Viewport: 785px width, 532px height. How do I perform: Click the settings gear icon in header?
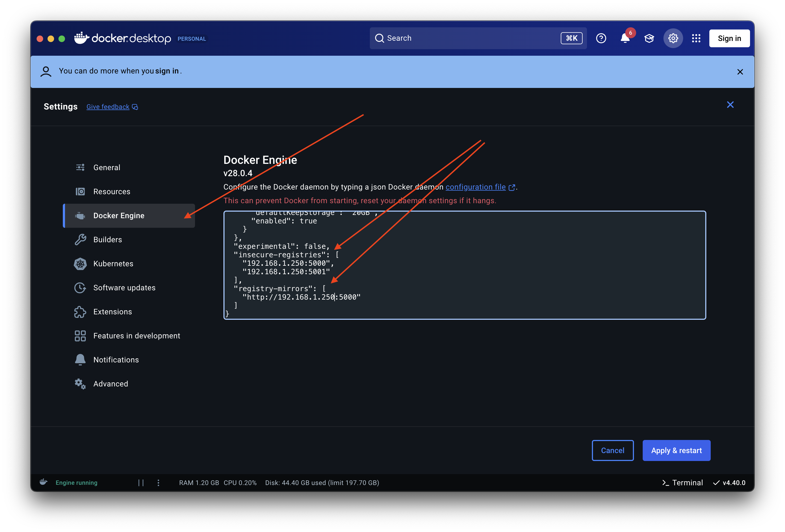pyautogui.click(x=673, y=38)
